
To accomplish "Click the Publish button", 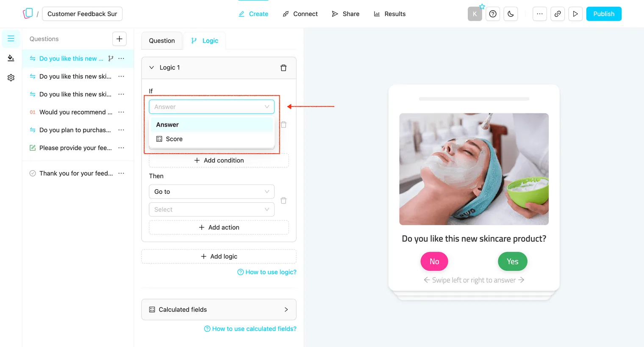I will point(604,14).
